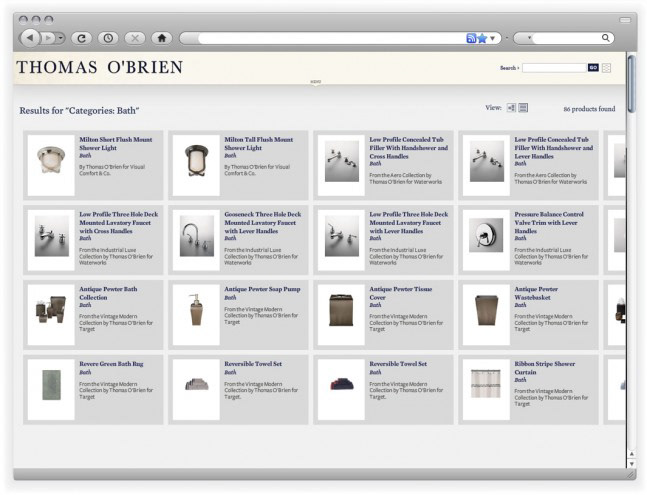The height and width of the screenshot is (495, 647).
Task: Click the Revere Green Bath Rug thumbnail
Action: point(51,389)
